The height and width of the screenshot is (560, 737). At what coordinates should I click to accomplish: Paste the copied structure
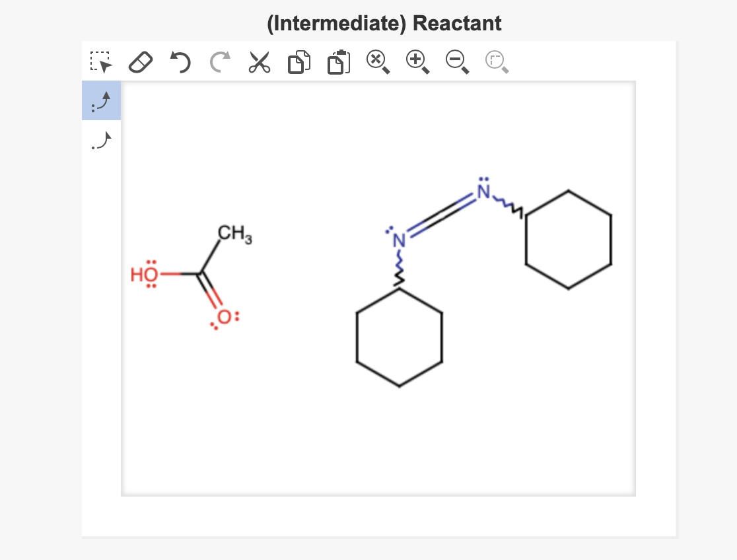pyautogui.click(x=337, y=61)
